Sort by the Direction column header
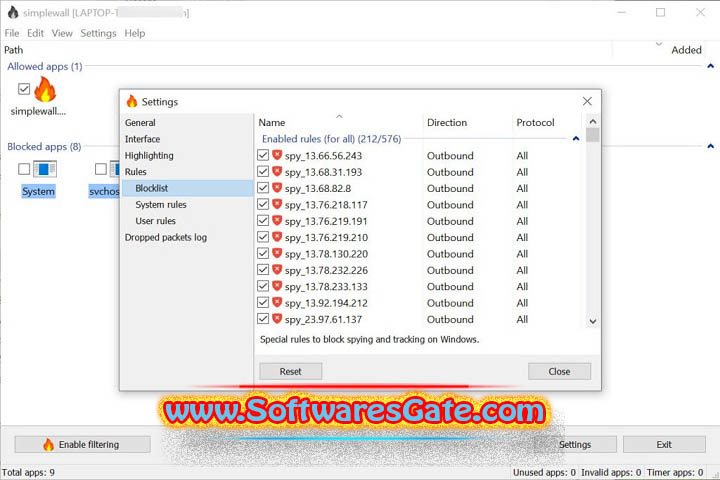The height and width of the screenshot is (480, 720). pyautogui.click(x=467, y=122)
